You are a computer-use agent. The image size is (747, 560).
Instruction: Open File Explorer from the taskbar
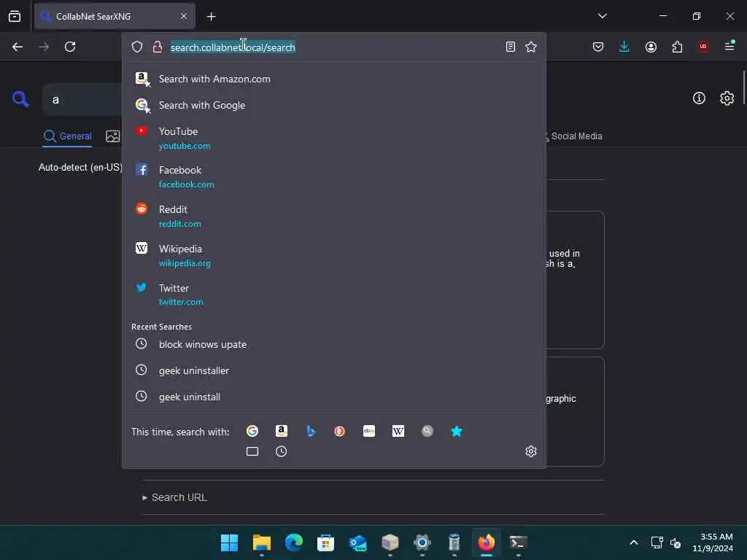pyautogui.click(x=262, y=542)
